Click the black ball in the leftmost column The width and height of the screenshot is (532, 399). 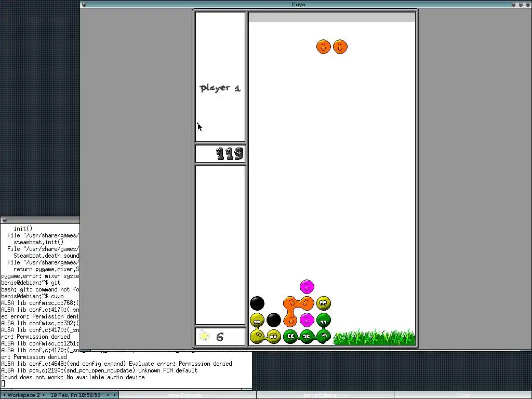pos(257,303)
